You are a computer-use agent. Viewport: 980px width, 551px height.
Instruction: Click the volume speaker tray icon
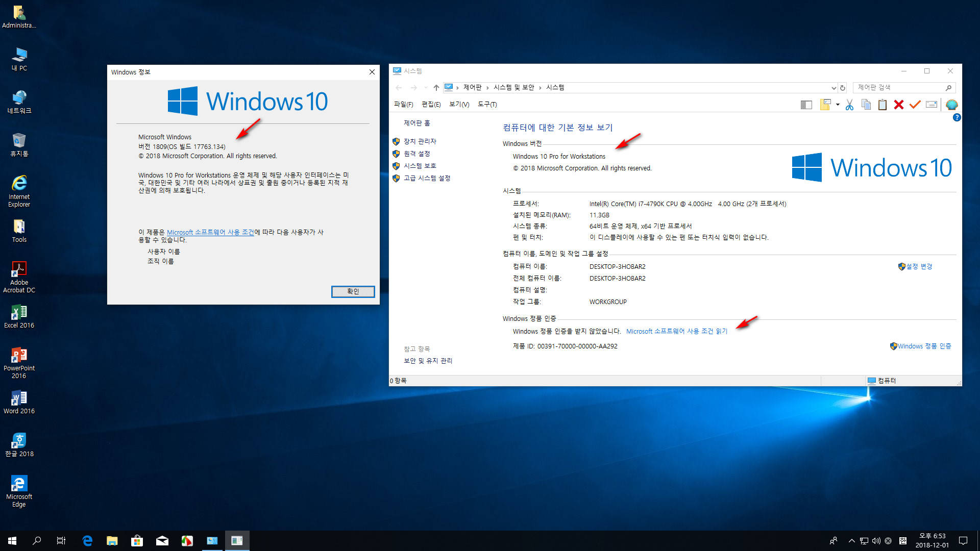coord(876,541)
